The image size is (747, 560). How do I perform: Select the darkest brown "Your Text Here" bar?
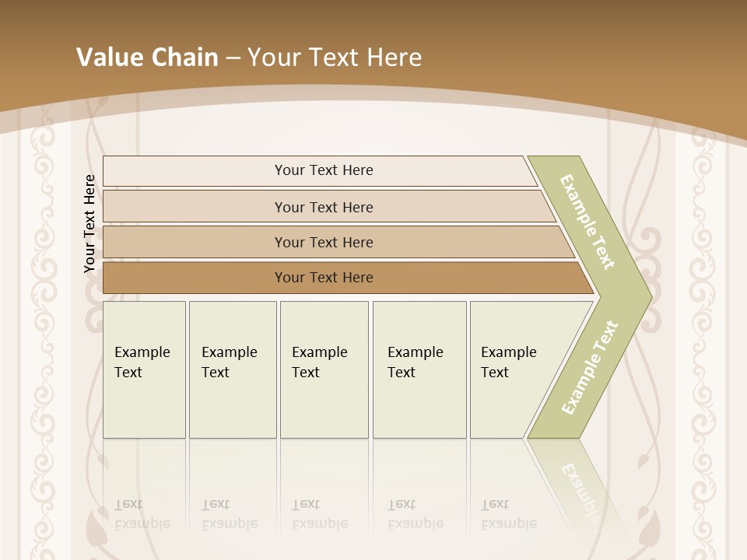(x=323, y=278)
